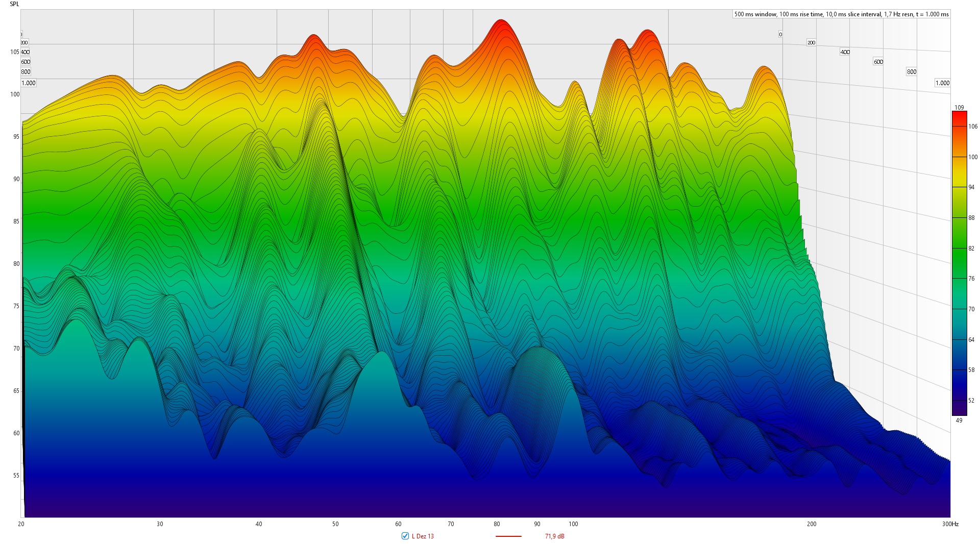
Task: Click the SPL axis title
Action: click(x=14, y=4)
